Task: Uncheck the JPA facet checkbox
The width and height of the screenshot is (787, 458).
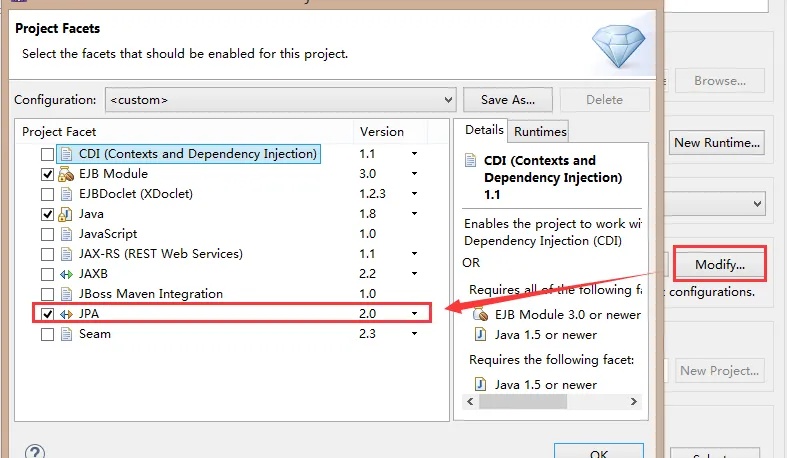Action: 47,315
